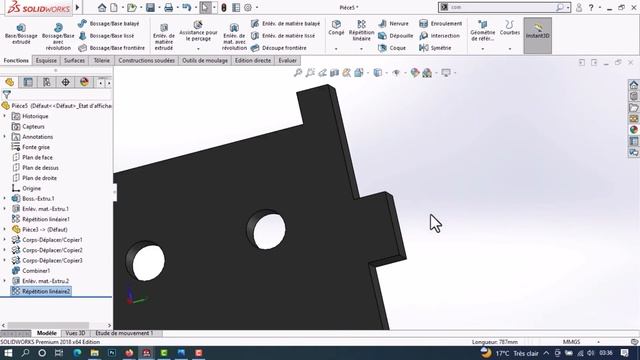Expand Corps-Déplacer/Copier1 feature
640x360 pixels.
click(x=5, y=240)
